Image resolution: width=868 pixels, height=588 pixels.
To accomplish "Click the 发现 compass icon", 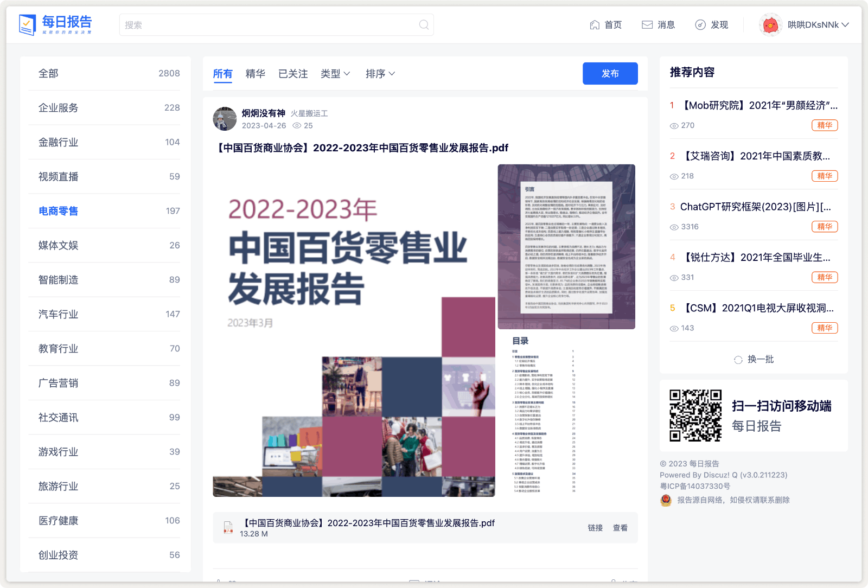I will click(x=700, y=24).
